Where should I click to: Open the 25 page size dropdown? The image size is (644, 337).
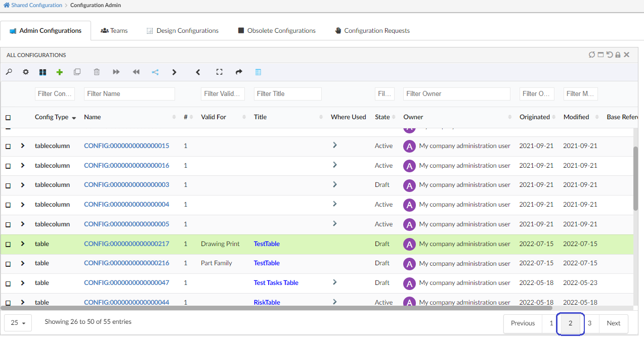[18, 323]
